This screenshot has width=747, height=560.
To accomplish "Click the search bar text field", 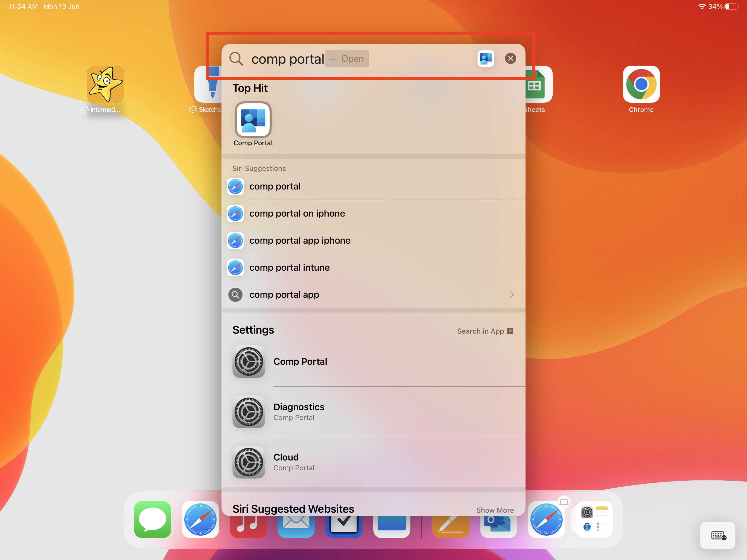I will point(373,59).
